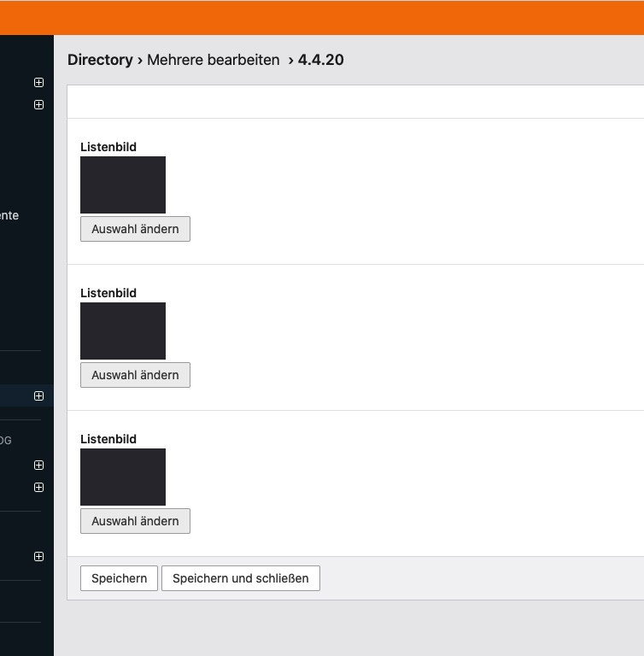
Task: Go to Directory in the breadcrumb
Action: pos(100,60)
